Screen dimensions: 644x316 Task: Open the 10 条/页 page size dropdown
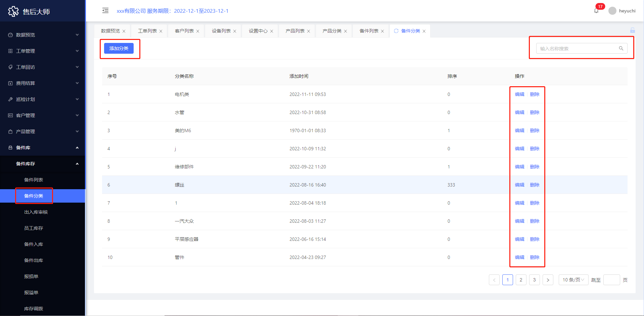click(x=573, y=280)
